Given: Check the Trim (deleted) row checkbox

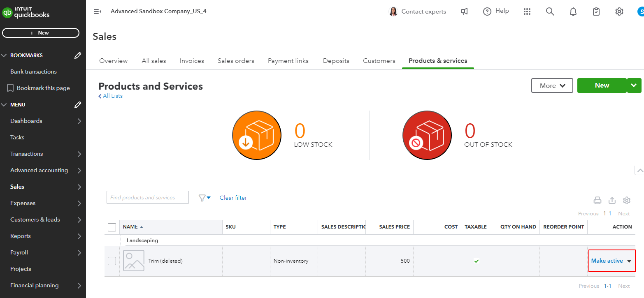Looking at the screenshot, I should point(112,261).
